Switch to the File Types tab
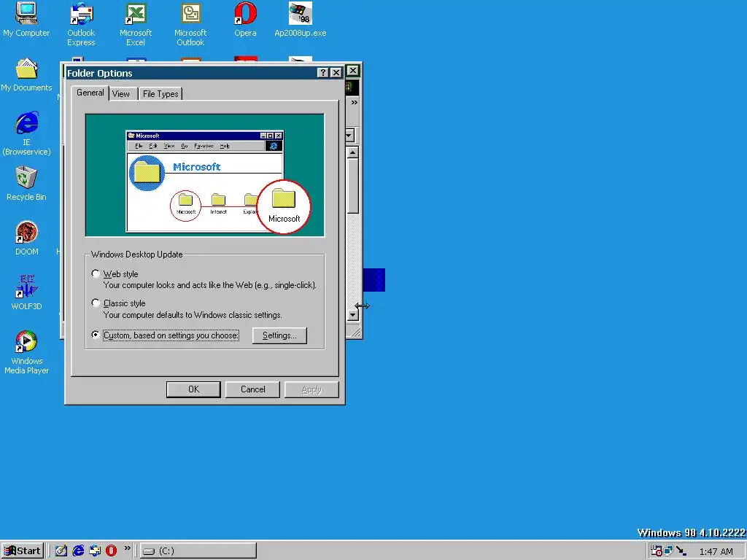The width and height of the screenshot is (747, 560). (x=160, y=94)
